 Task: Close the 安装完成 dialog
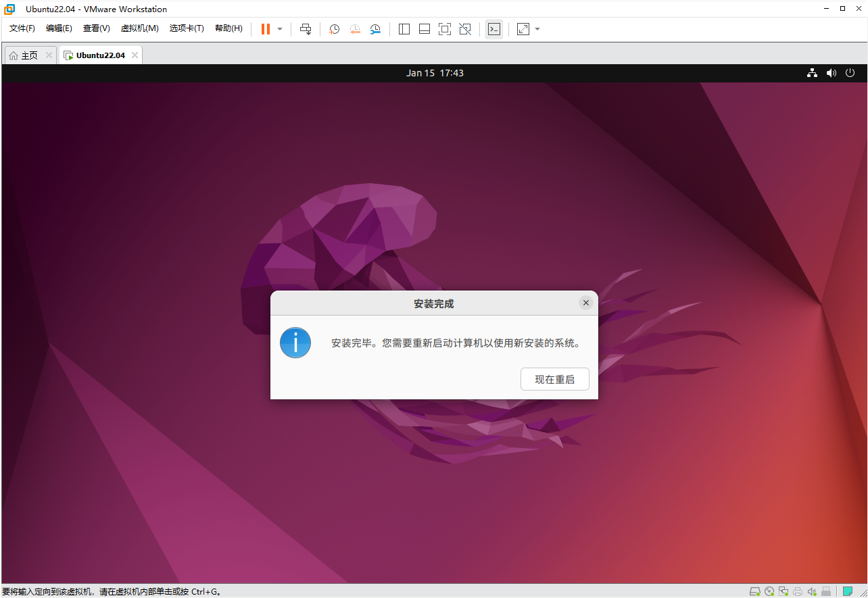[586, 303]
